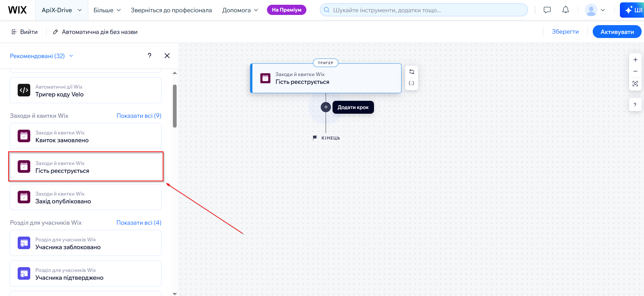Click the automation name Автоматична дія без назви
The width and height of the screenshot is (644, 296).
click(x=100, y=32)
